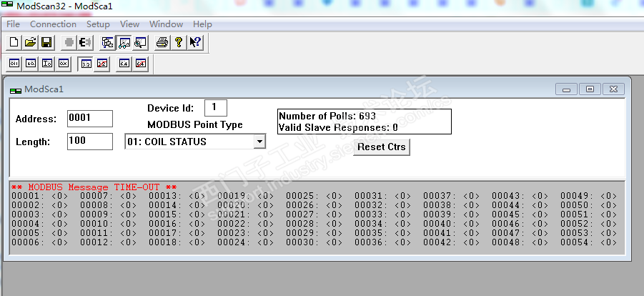Select the coil entry 00001: <0>
Viewport: 644px width, 296px height.
tap(39, 196)
